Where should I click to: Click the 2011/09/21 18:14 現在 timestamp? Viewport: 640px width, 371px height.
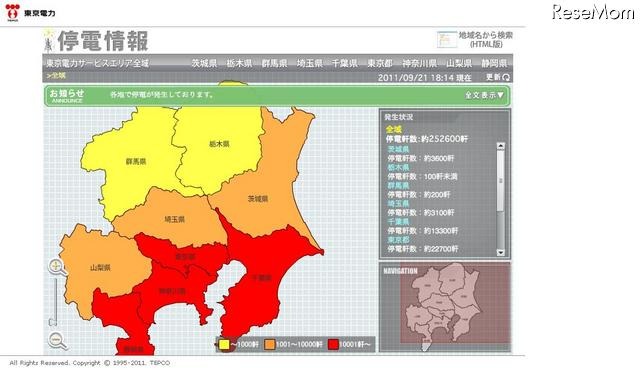[424, 77]
